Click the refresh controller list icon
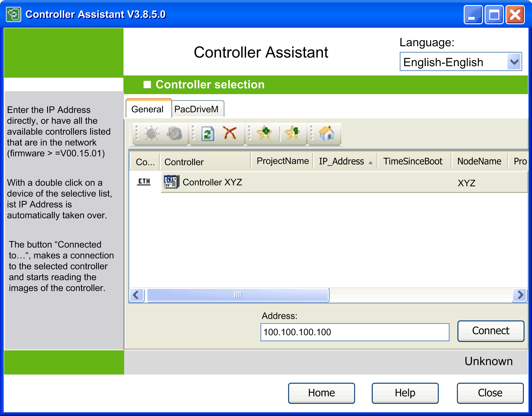This screenshot has width=532, height=416. (207, 134)
